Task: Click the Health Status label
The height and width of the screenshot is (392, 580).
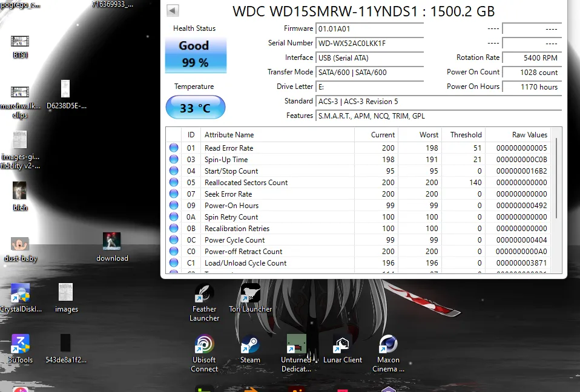Action: (x=194, y=28)
